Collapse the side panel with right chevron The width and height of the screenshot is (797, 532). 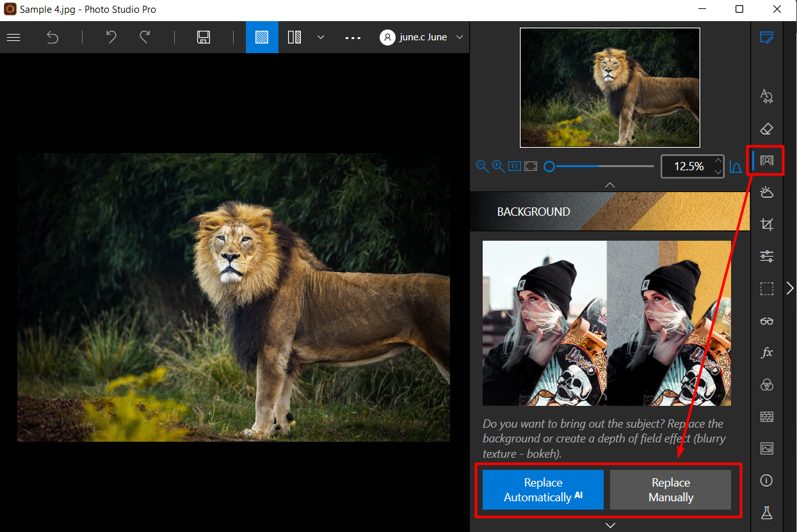790,288
